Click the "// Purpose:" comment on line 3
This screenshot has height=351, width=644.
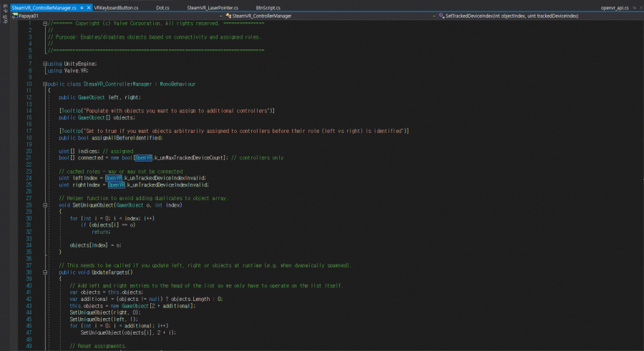pyautogui.click(x=154, y=37)
